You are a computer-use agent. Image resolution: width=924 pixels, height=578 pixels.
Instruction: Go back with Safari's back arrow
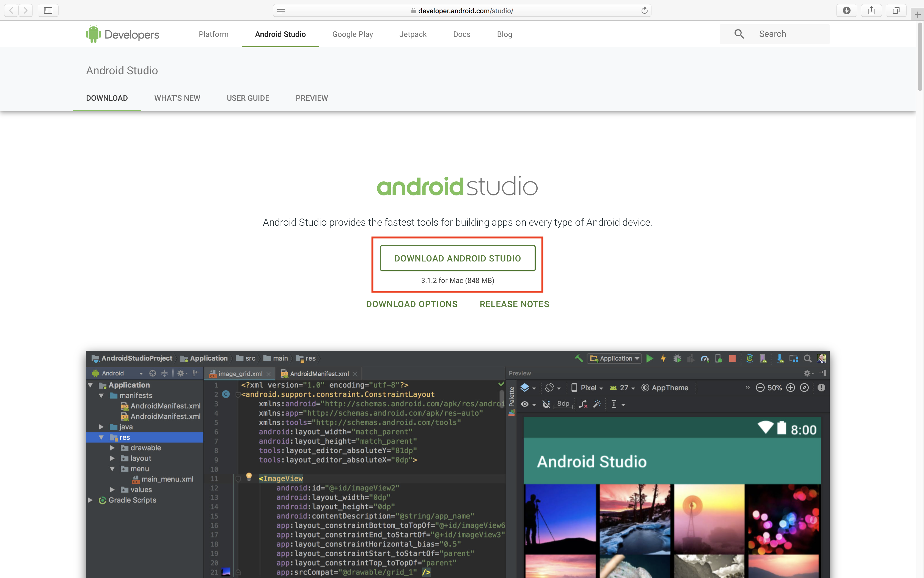[12, 10]
